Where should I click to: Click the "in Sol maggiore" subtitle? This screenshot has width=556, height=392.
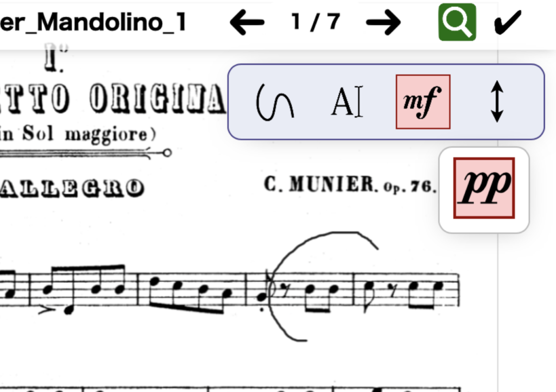[x=78, y=134]
